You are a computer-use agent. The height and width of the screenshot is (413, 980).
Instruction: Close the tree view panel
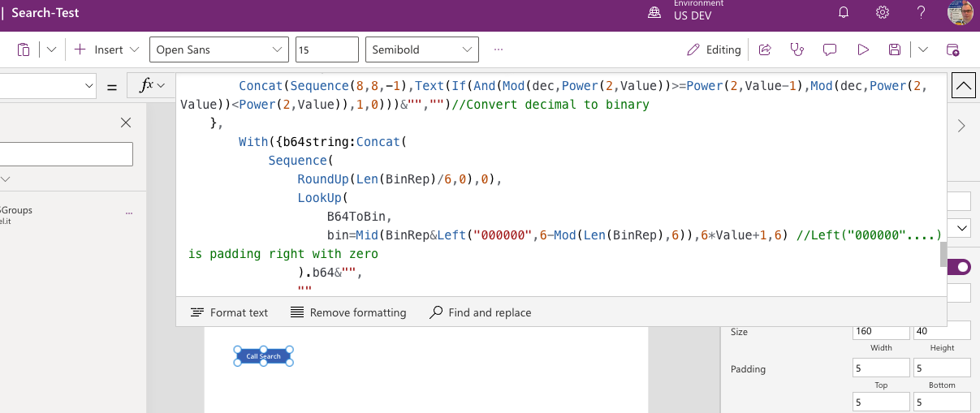(126, 123)
